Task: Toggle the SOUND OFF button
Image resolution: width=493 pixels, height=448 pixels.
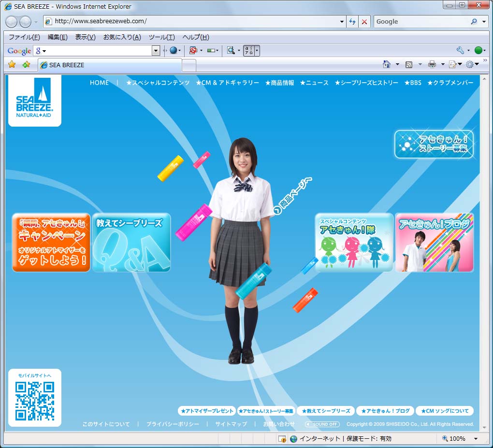Action: (322, 424)
